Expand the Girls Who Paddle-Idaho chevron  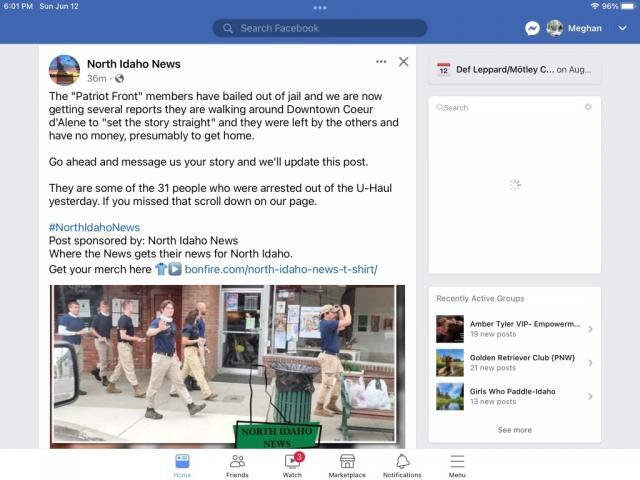(590, 396)
